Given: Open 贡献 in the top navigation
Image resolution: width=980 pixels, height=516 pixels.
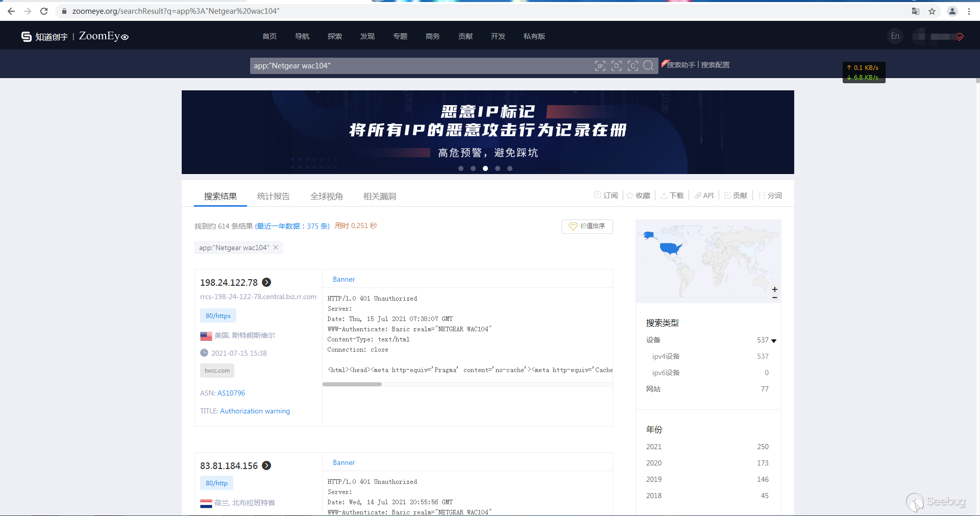Looking at the screenshot, I should [465, 36].
